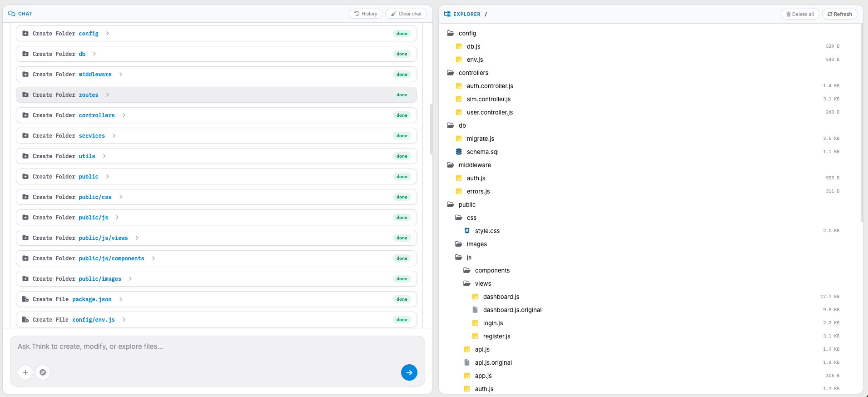The height and width of the screenshot is (397, 868).
Task: Send message with the blue arrow button
Action: [x=409, y=372]
